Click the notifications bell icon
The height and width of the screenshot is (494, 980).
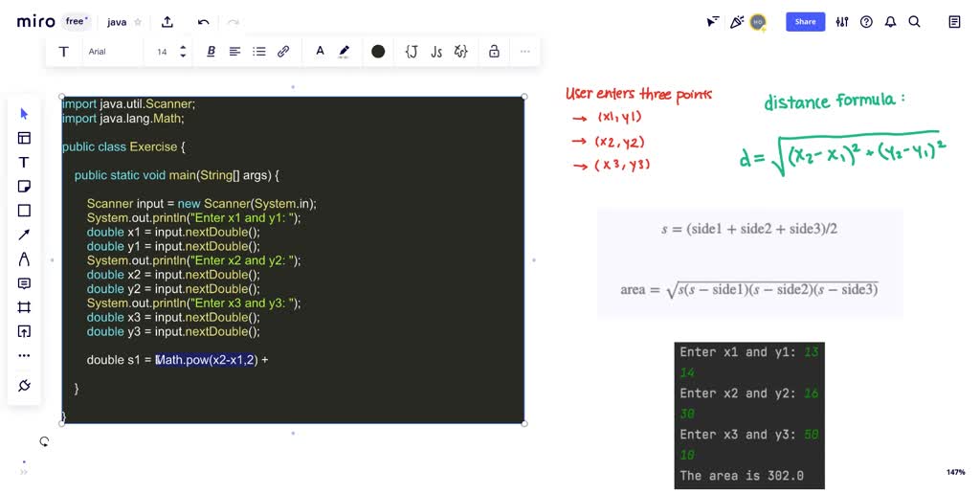tap(890, 22)
